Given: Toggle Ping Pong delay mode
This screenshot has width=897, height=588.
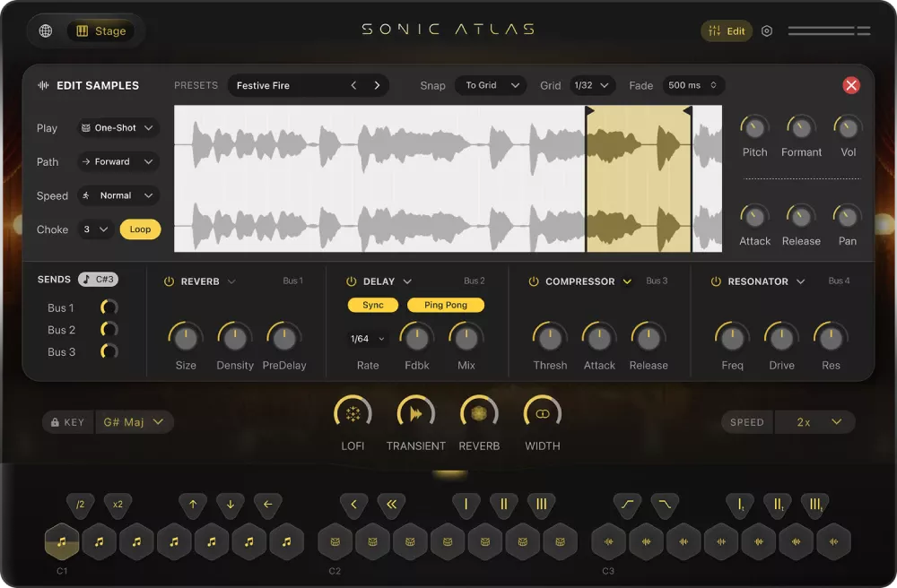Looking at the screenshot, I should coord(446,305).
